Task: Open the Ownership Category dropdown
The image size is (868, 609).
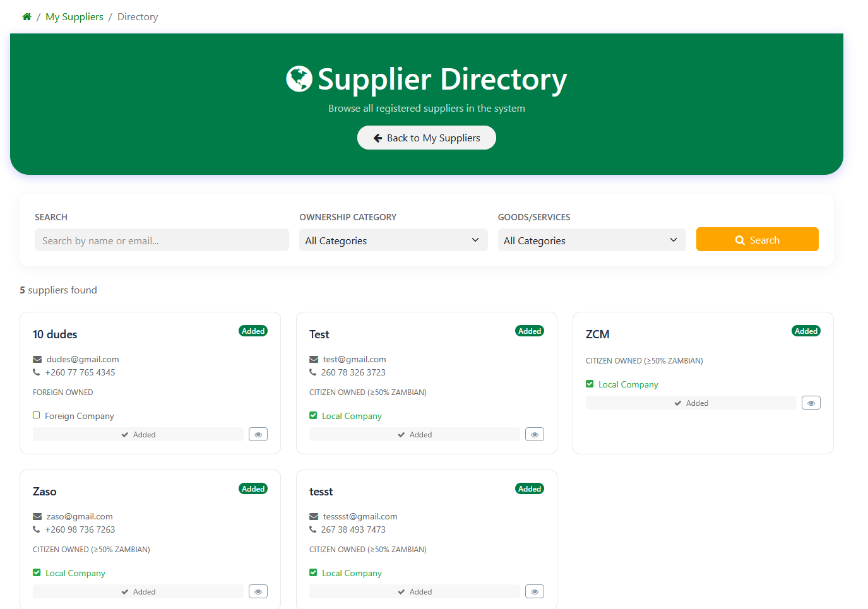Action: (x=393, y=240)
